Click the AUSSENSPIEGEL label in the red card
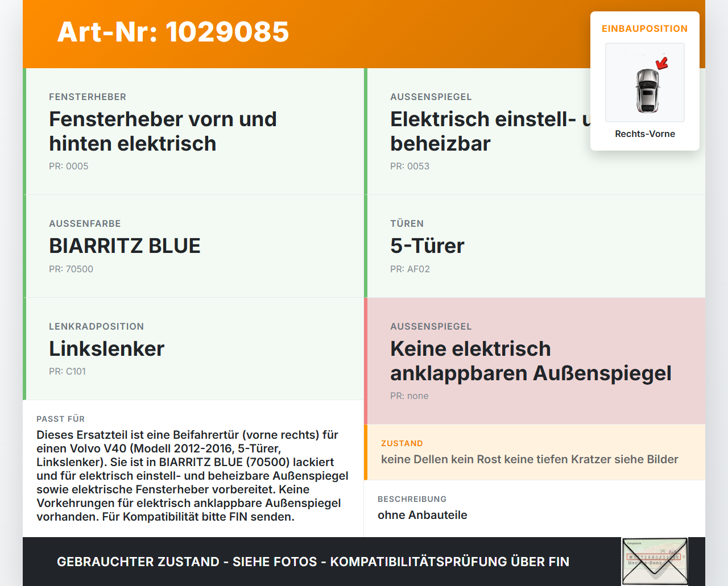The height and width of the screenshot is (586, 728). click(x=431, y=326)
